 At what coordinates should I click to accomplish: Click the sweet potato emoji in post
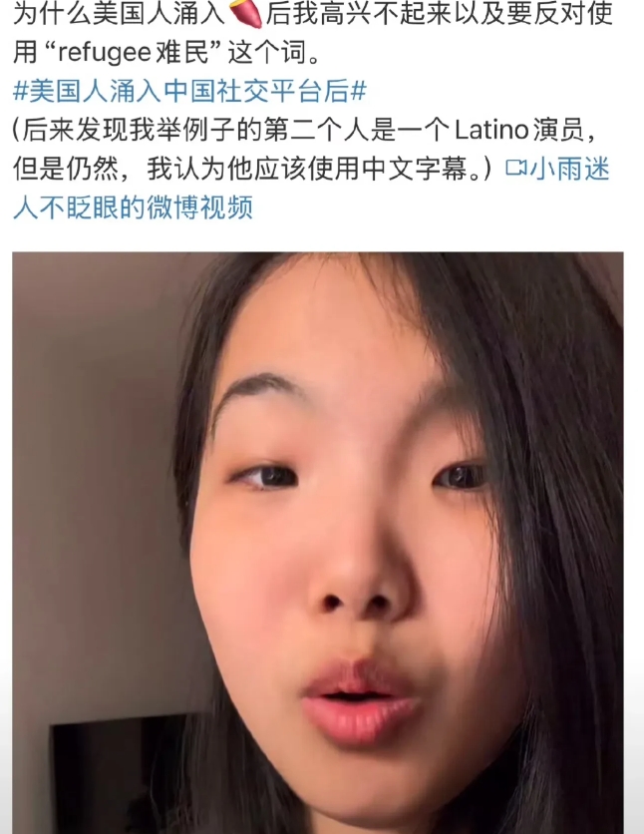click(x=245, y=14)
